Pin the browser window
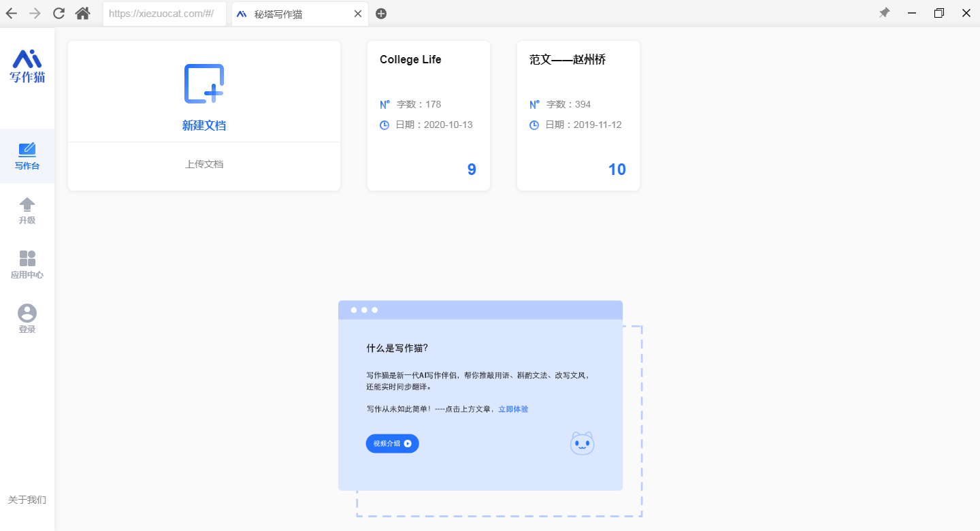 (x=884, y=13)
